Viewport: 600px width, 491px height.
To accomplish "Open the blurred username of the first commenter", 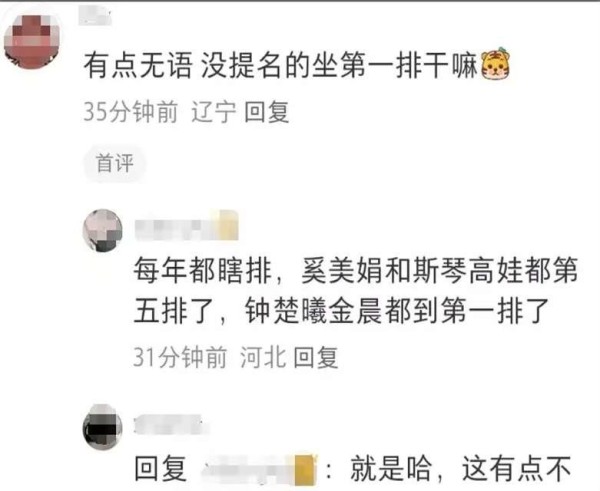I will [95, 17].
